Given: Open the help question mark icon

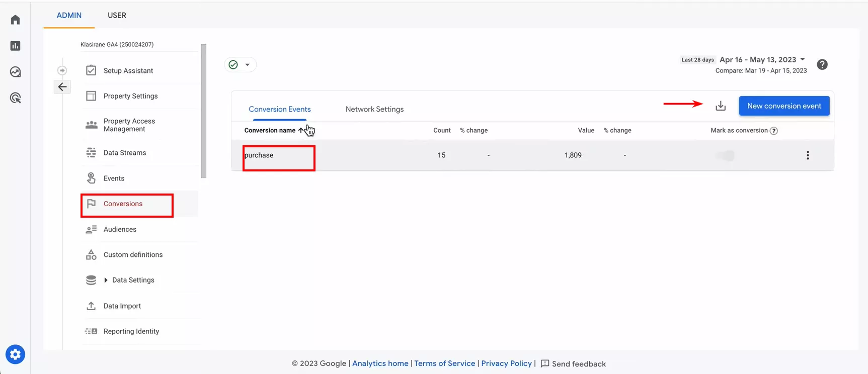Looking at the screenshot, I should (822, 64).
